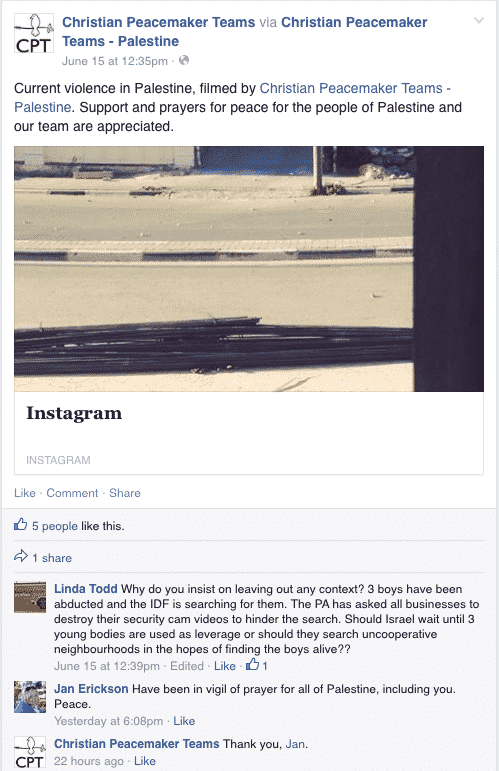
Task: Click the thumbs-up icon beside 5 people
Action: click(x=21, y=525)
